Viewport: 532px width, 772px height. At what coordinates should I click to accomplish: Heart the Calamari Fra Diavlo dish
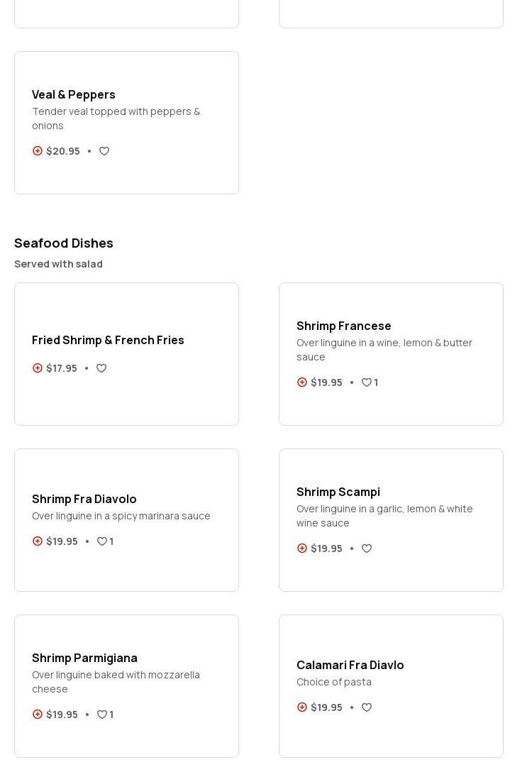pos(367,707)
